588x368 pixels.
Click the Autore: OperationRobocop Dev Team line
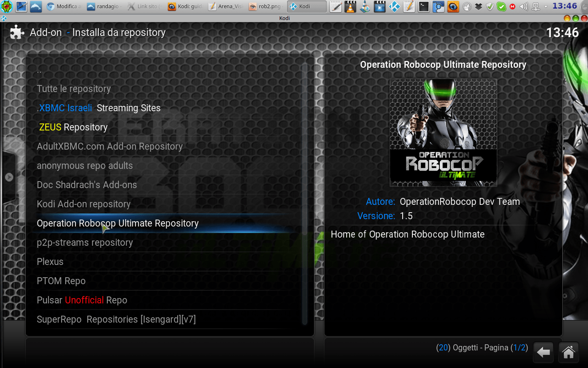pyautogui.click(x=443, y=202)
